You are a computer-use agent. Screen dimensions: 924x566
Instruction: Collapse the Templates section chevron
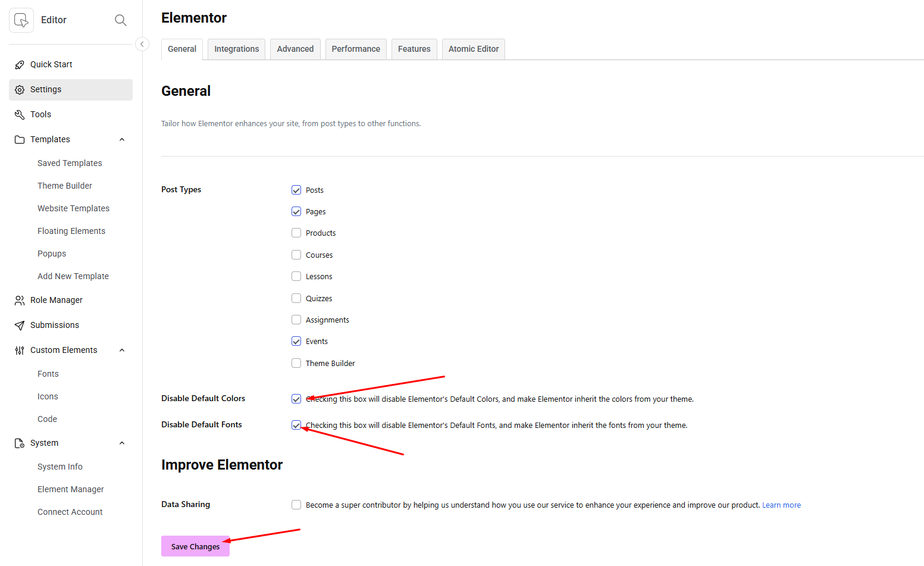click(x=122, y=139)
